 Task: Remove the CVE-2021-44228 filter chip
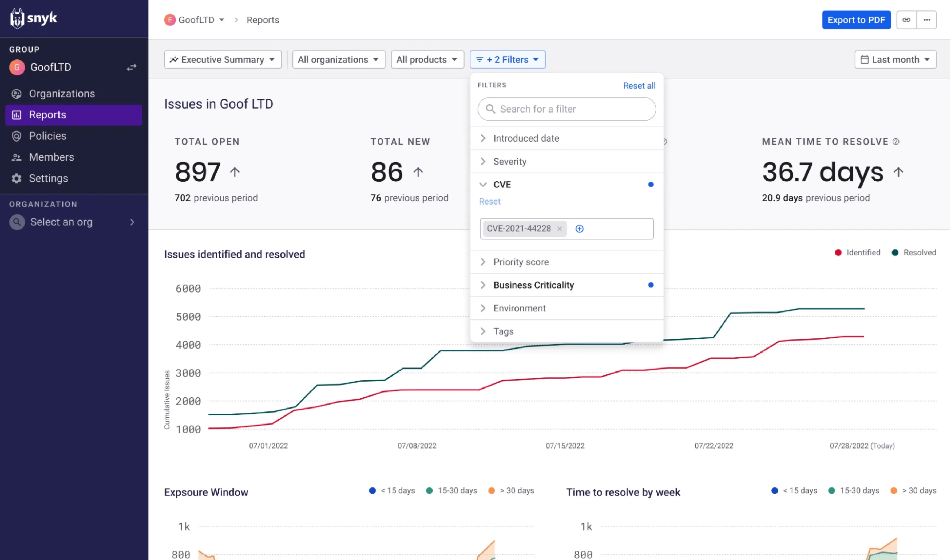560,229
